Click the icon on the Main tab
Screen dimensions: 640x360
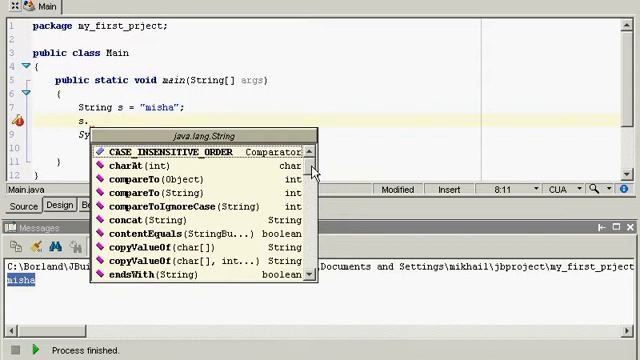click(x=29, y=6)
